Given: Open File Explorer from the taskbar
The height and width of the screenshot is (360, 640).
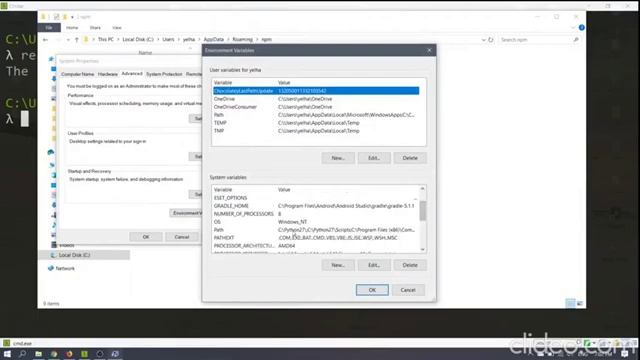Looking at the screenshot, I should click(38, 354).
